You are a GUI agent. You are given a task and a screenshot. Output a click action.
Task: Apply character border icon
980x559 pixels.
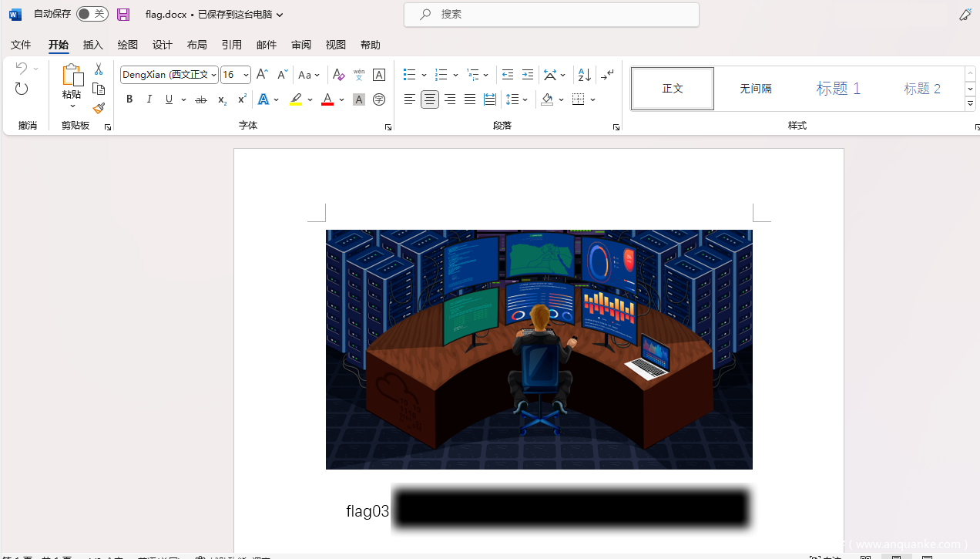(x=379, y=75)
